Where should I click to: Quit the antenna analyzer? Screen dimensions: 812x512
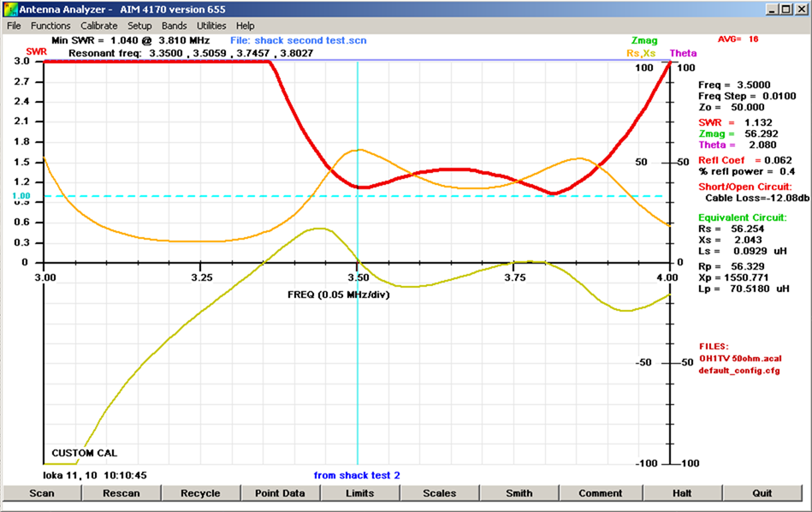pyautogui.click(x=762, y=493)
